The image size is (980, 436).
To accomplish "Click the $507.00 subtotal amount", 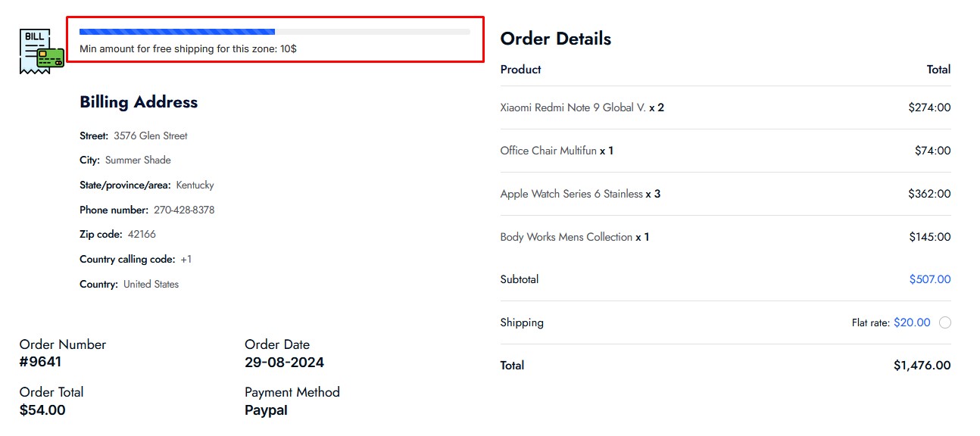I will coord(930,279).
